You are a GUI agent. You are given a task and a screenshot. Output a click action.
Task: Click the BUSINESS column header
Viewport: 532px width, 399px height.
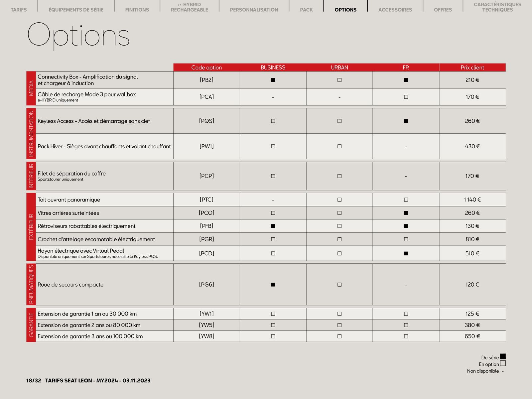[x=273, y=67]
